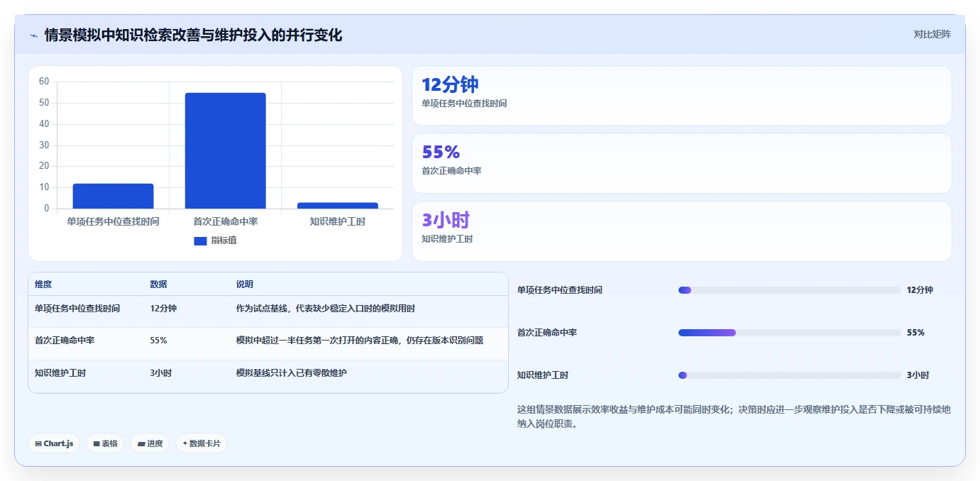This screenshot has width=980, height=481.
Task: Click chart x-axis label 知识维护工时
Action: point(338,221)
